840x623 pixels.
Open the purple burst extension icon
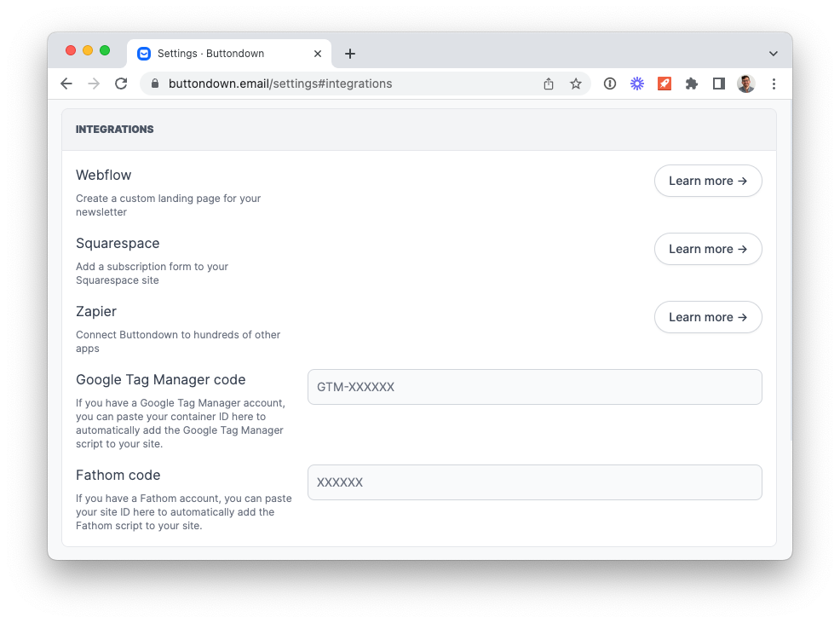(x=636, y=84)
